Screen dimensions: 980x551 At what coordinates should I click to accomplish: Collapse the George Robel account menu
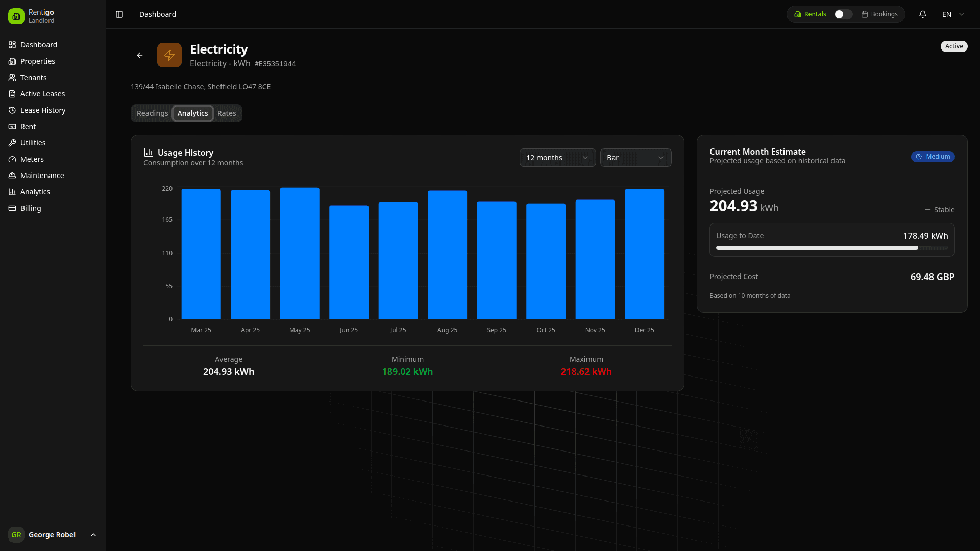click(93, 535)
